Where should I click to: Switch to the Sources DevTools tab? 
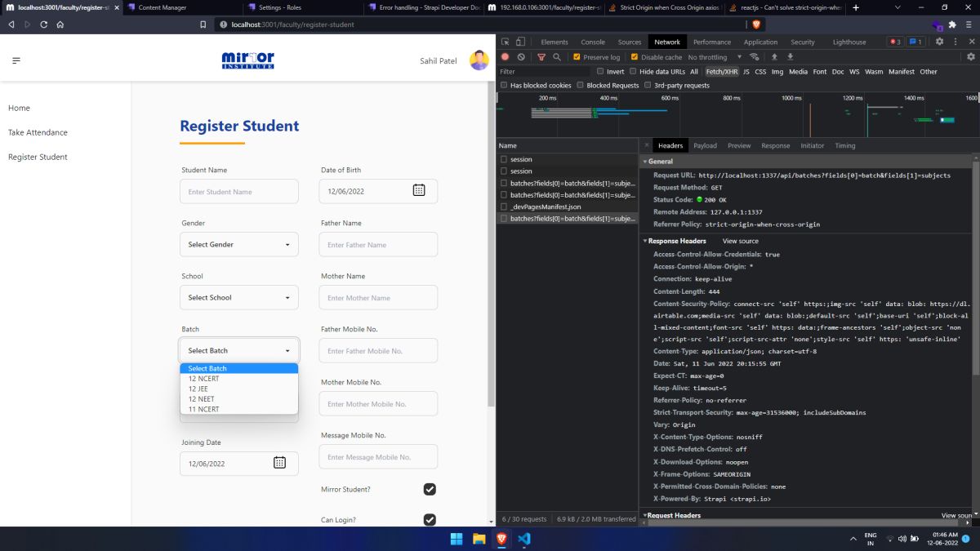click(x=630, y=42)
